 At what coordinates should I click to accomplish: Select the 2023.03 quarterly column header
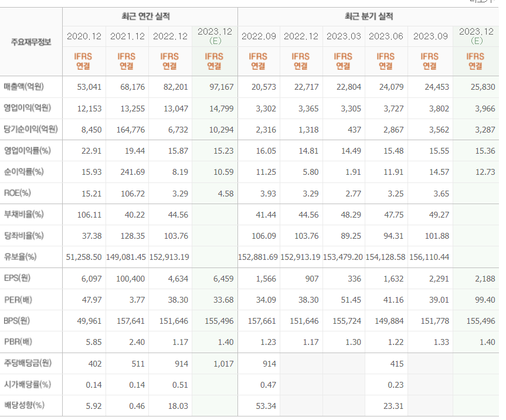click(344, 36)
